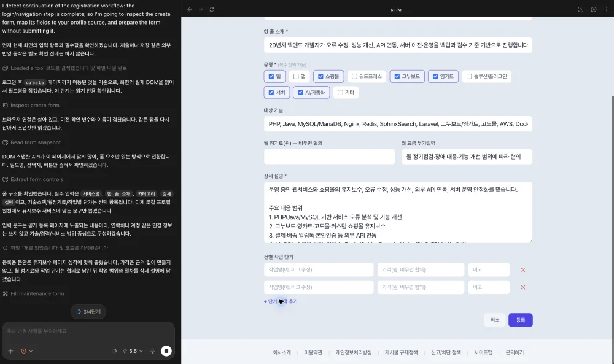Click the Read form snapshot step icon
This screenshot has width=614, height=364.
pos(5,142)
